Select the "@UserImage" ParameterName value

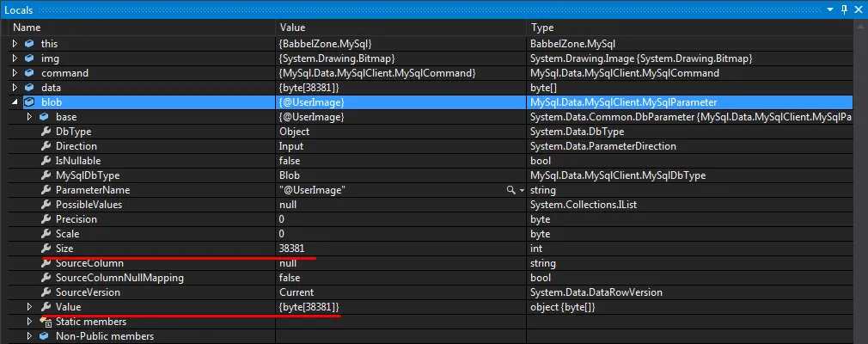click(314, 190)
